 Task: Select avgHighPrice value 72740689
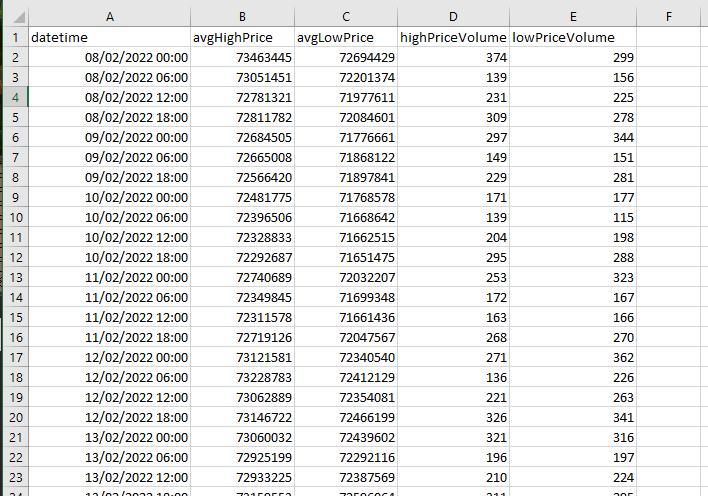click(x=242, y=277)
